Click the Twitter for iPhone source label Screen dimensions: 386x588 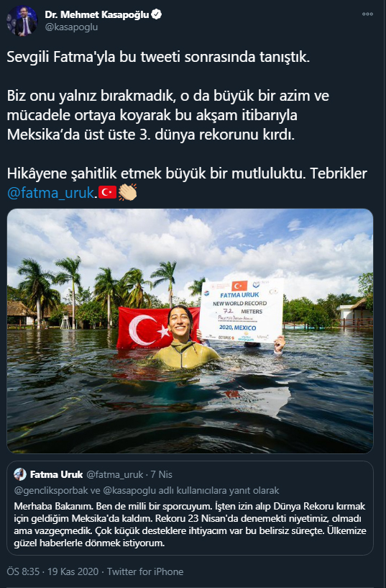[145, 572]
